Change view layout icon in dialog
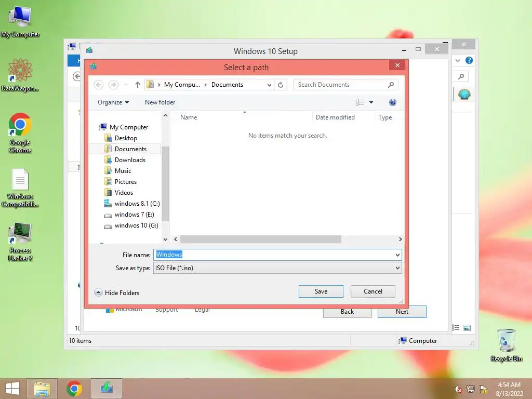 (360, 102)
